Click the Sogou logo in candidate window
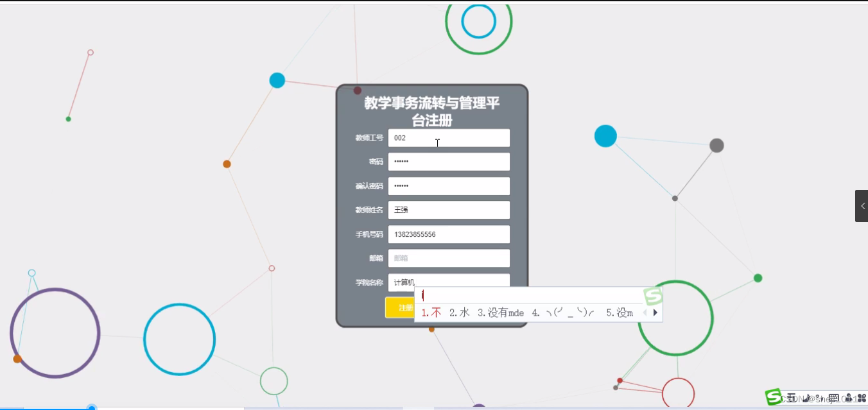This screenshot has height=410, width=868. [x=653, y=296]
